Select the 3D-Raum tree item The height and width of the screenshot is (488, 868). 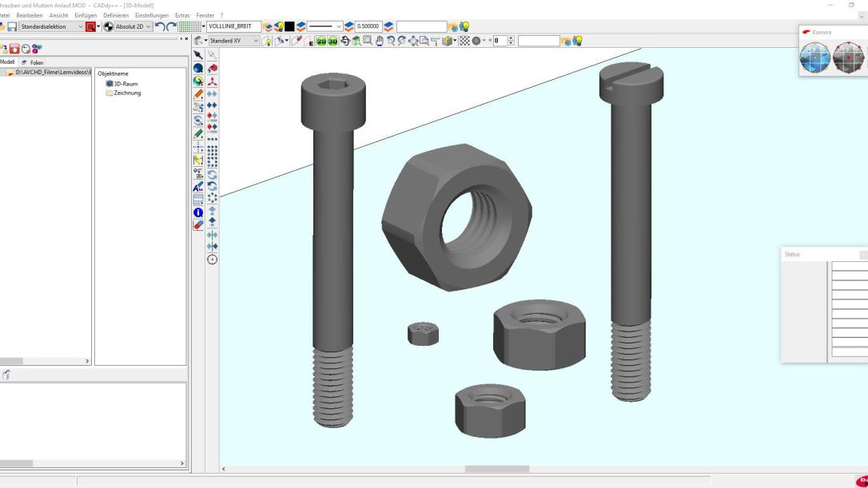[x=122, y=83]
